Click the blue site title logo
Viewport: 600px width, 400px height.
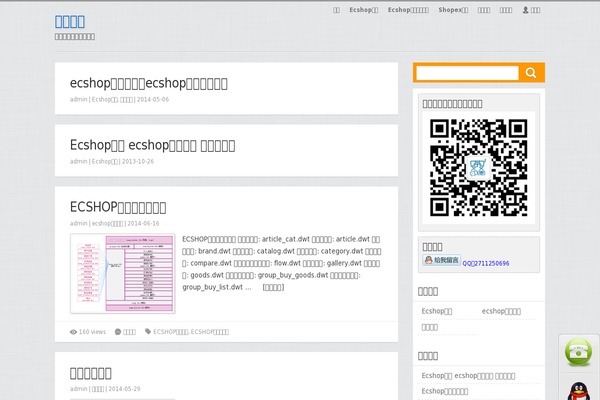tap(70, 21)
